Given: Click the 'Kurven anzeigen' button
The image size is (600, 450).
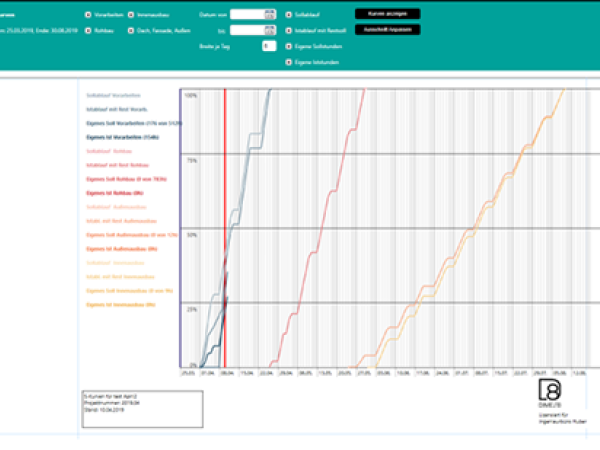Looking at the screenshot, I should [388, 14].
